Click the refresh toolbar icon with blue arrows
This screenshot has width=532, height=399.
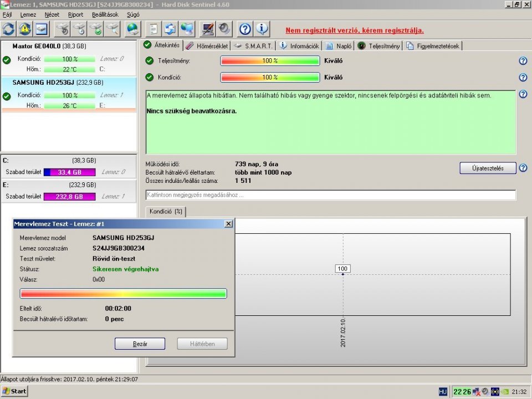click(8, 29)
